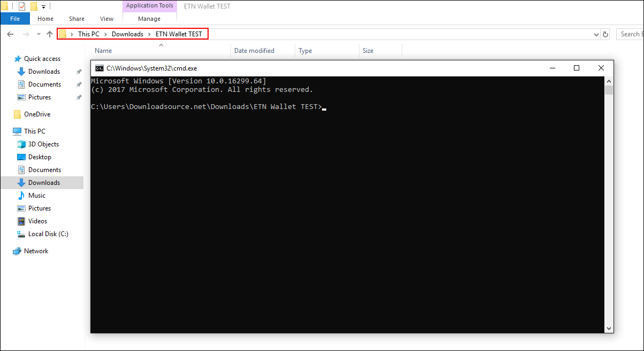The height and width of the screenshot is (351, 644).
Task: Switch to the Home ribbon tab
Action: coord(45,19)
